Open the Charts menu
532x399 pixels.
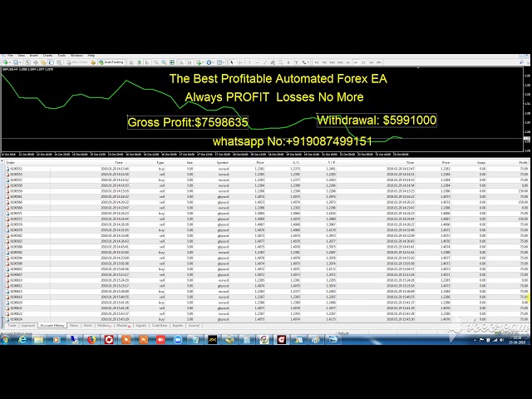tap(47, 55)
